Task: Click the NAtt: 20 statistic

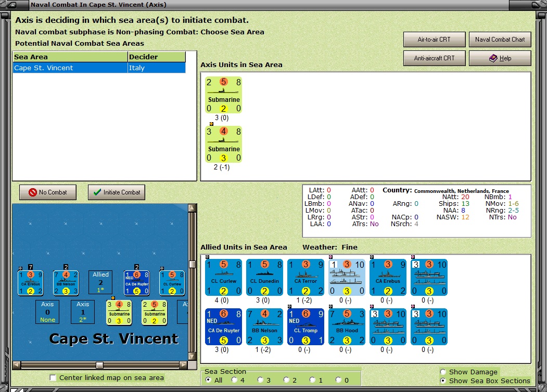Action: 455,197
